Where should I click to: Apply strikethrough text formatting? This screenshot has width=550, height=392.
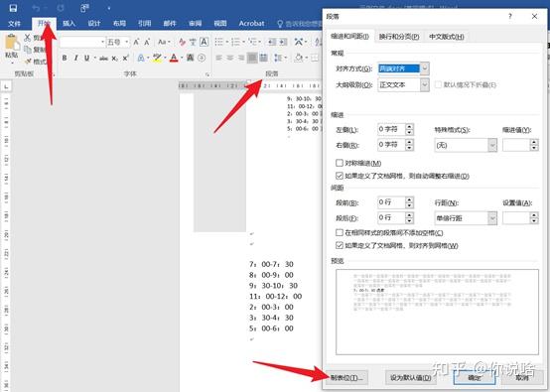tap(103, 59)
